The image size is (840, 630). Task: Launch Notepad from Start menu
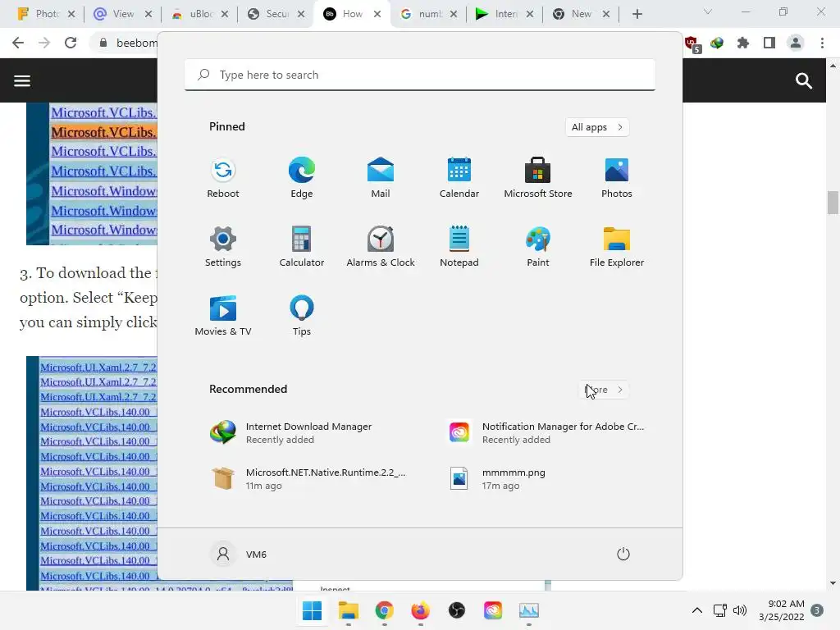[459, 246]
